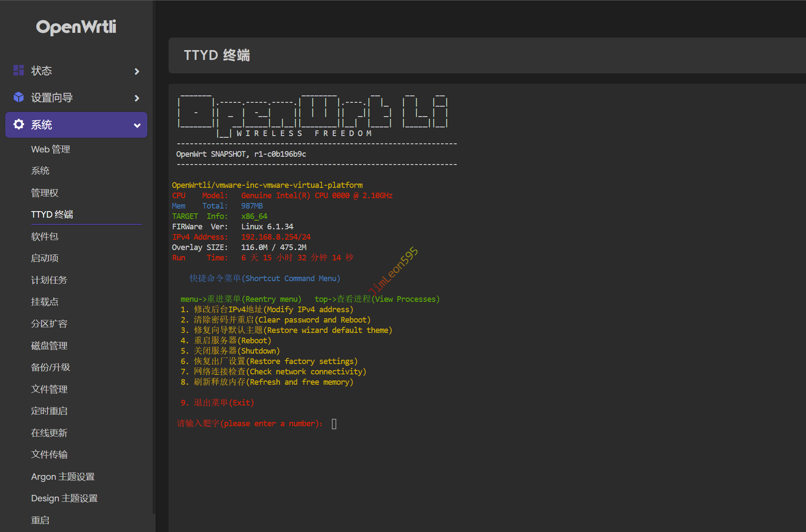Click the OpenWrtli logo

76,27
